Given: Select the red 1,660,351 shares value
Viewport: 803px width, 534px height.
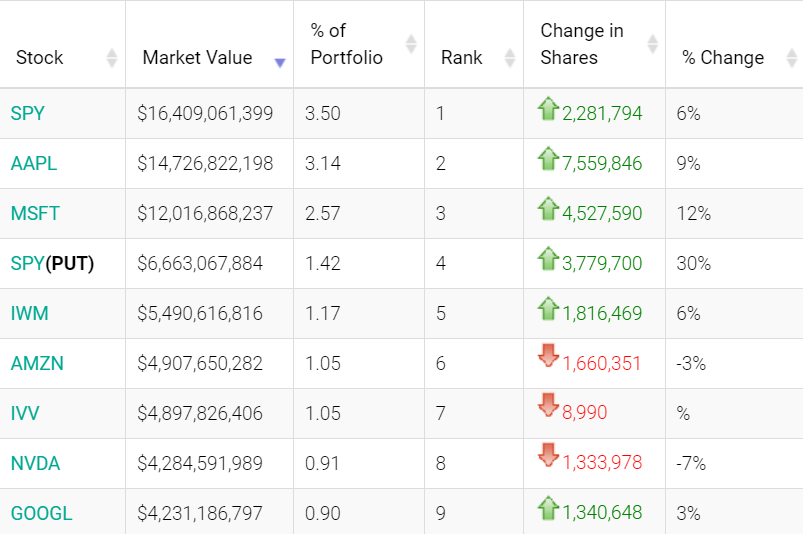Looking at the screenshot, I should 602,363.
